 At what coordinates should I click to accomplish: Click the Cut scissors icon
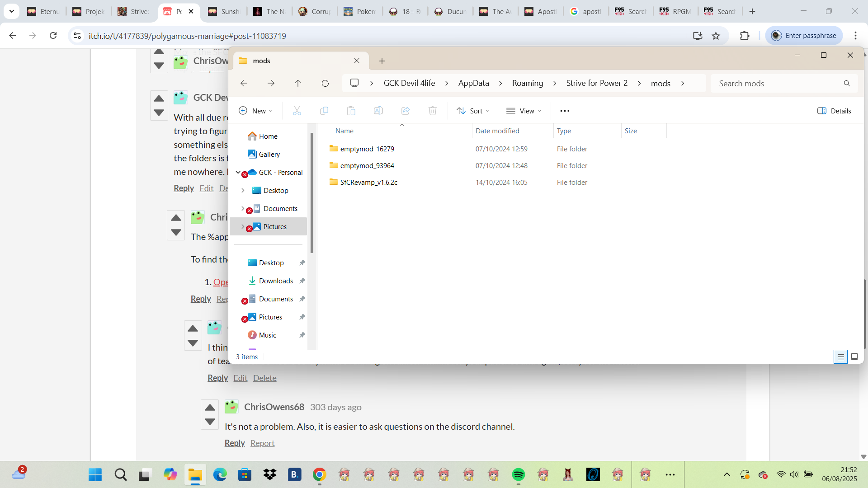(x=297, y=111)
